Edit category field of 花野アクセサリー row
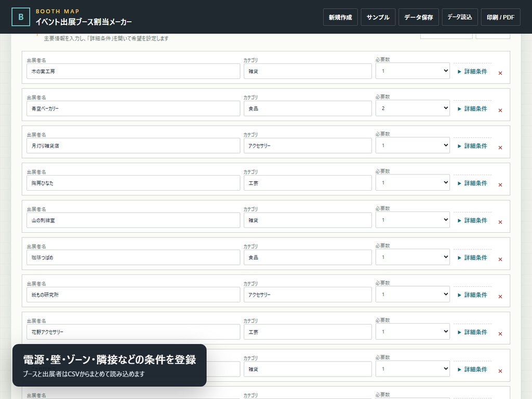The image size is (532, 399). click(x=308, y=332)
